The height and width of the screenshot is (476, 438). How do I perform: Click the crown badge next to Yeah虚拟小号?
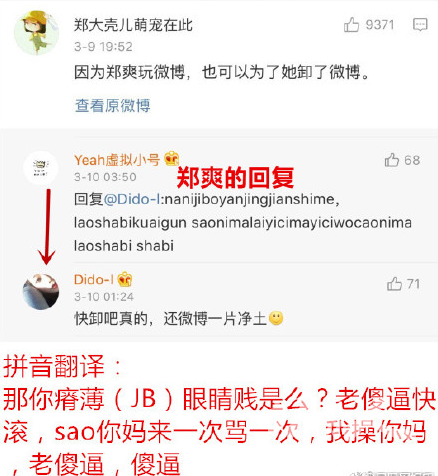(172, 159)
